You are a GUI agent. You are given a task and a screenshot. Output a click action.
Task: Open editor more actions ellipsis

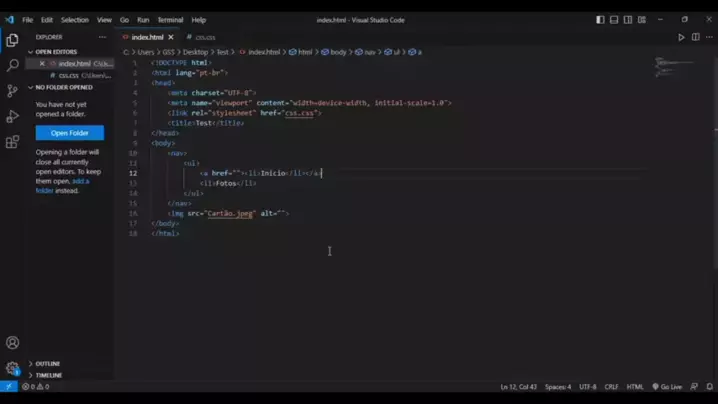click(709, 37)
